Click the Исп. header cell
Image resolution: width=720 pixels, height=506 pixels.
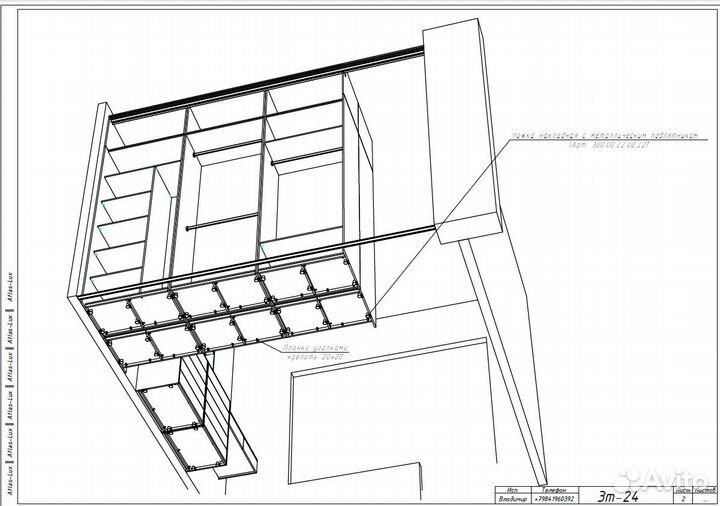[511, 488]
